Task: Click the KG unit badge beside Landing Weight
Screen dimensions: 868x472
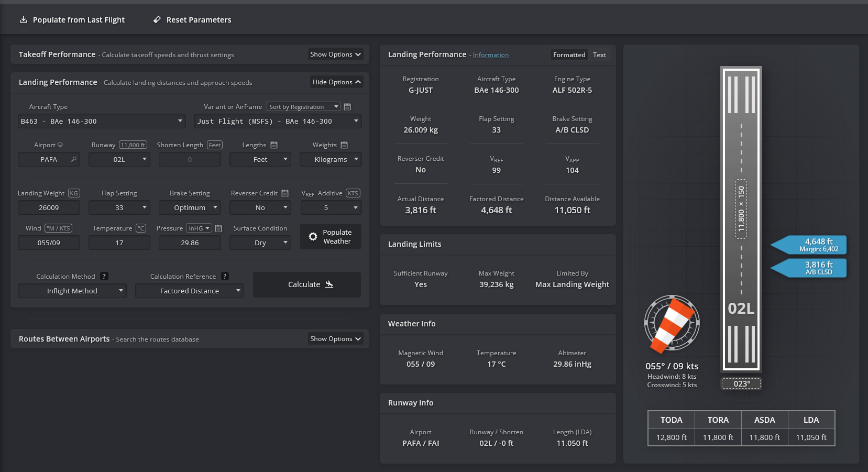Action: [x=74, y=193]
